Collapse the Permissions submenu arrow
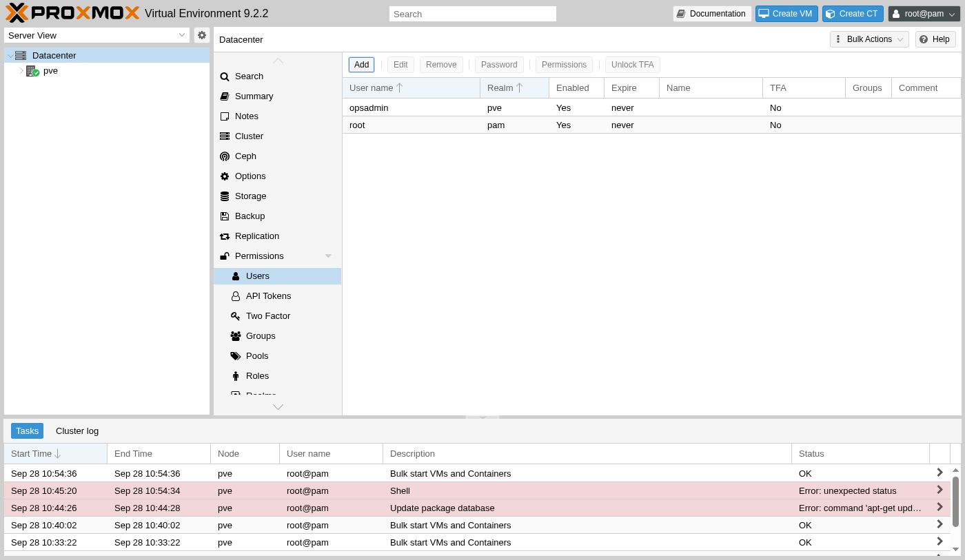 point(329,256)
